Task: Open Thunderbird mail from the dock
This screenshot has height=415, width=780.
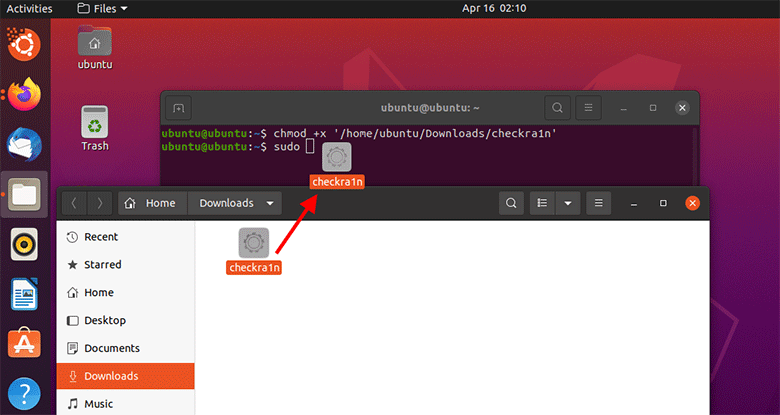Action: (x=24, y=144)
